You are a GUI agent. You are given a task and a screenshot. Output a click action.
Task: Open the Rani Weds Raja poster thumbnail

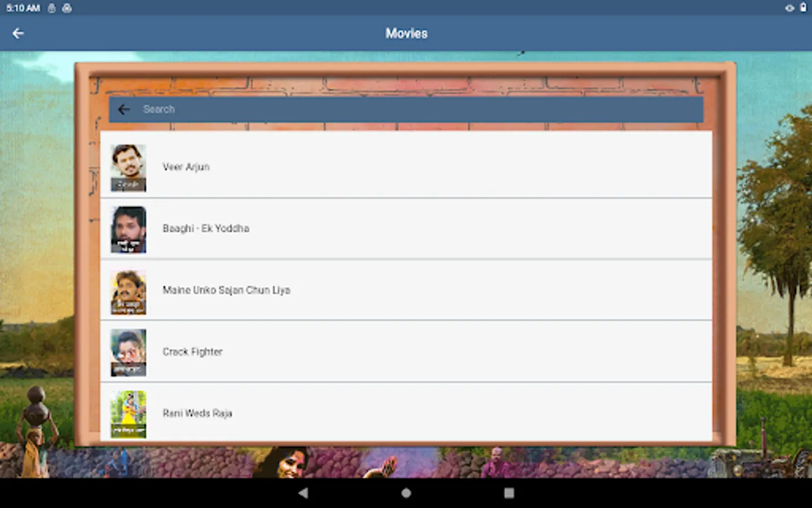tap(129, 414)
